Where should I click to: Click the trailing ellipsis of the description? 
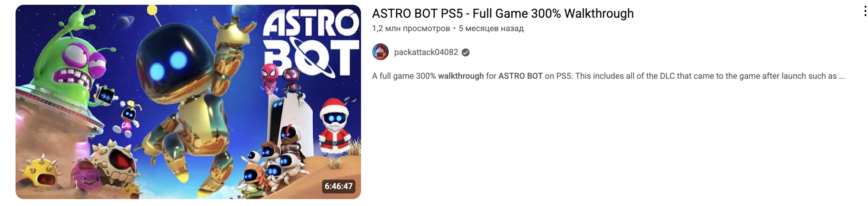[x=842, y=76]
